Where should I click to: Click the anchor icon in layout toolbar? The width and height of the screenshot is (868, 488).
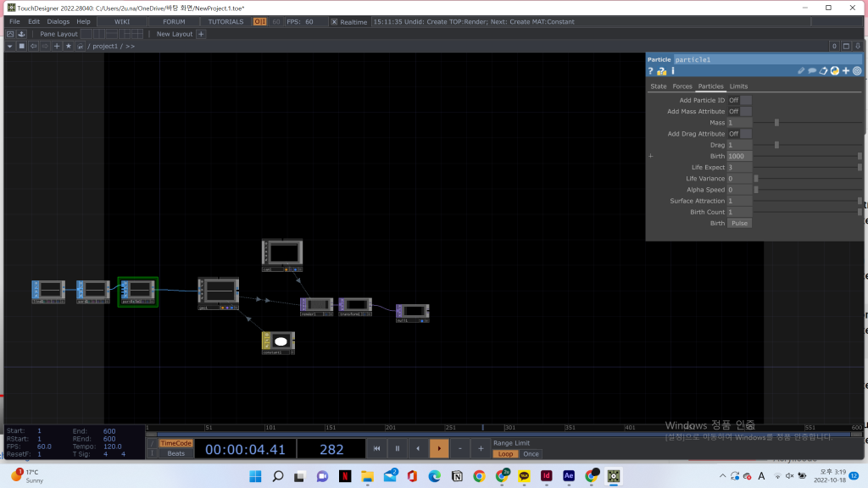pyautogui.click(x=21, y=34)
